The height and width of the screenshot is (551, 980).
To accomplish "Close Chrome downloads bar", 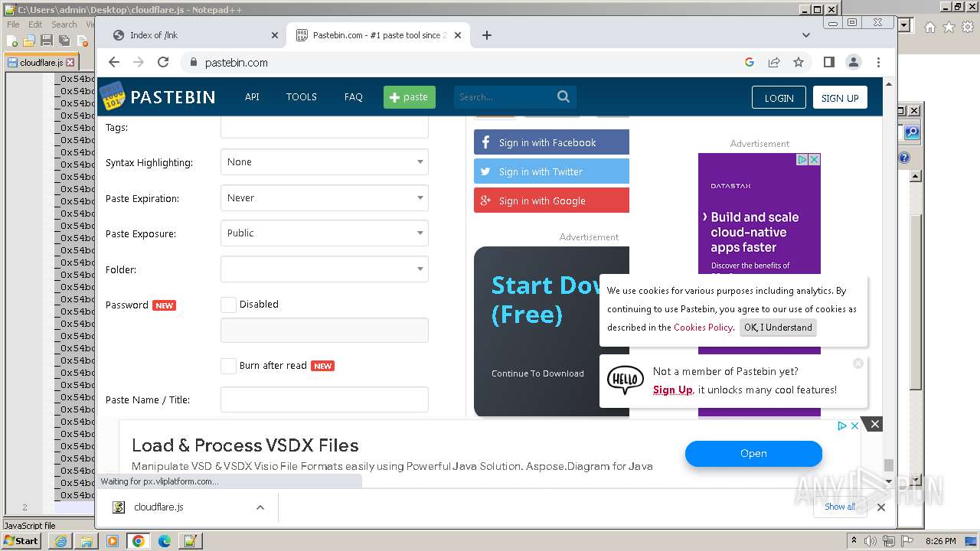I will point(881,507).
